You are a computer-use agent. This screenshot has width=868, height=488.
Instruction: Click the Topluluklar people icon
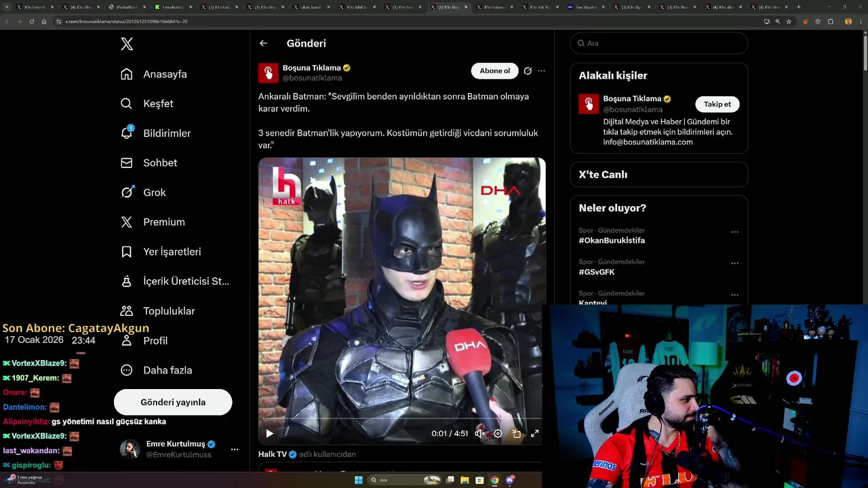[x=126, y=311]
